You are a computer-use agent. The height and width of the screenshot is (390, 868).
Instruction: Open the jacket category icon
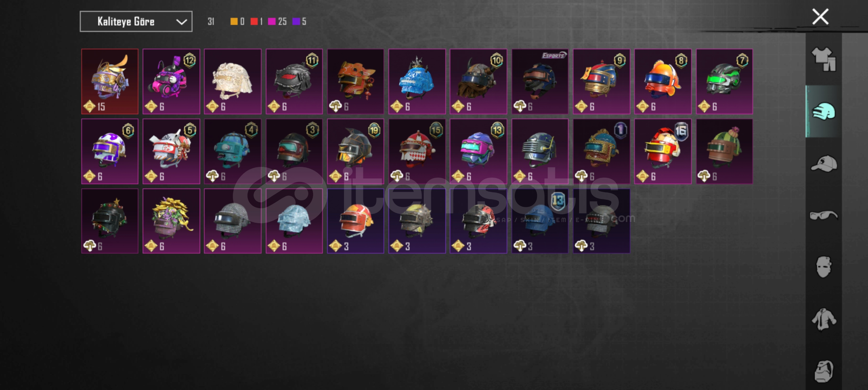(x=824, y=319)
